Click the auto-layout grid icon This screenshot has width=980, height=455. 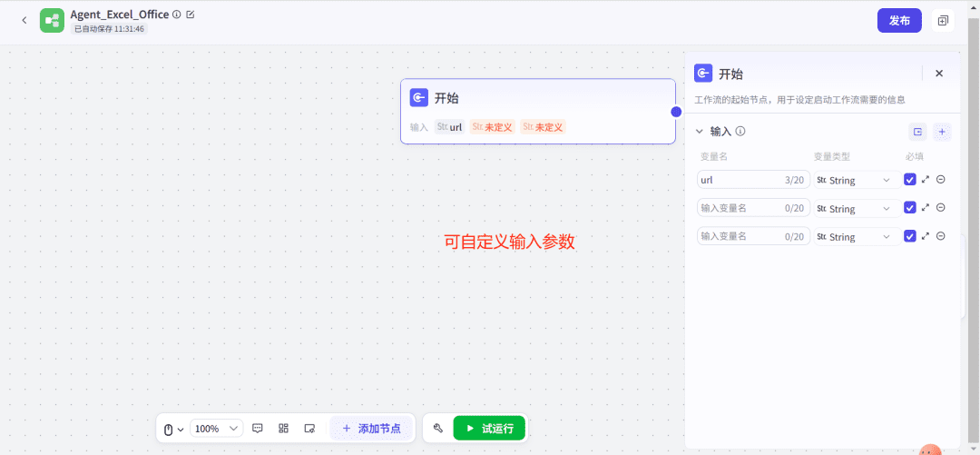[283, 428]
